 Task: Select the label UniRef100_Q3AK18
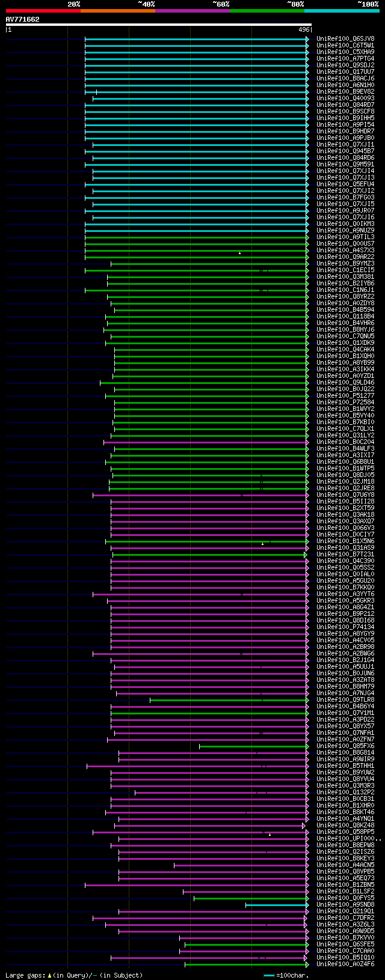click(x=345, y=514)
